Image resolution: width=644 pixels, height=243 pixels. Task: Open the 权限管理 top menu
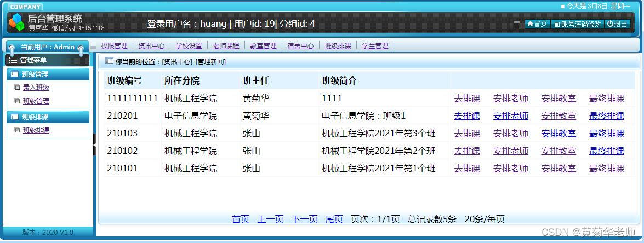pos(114,46)
